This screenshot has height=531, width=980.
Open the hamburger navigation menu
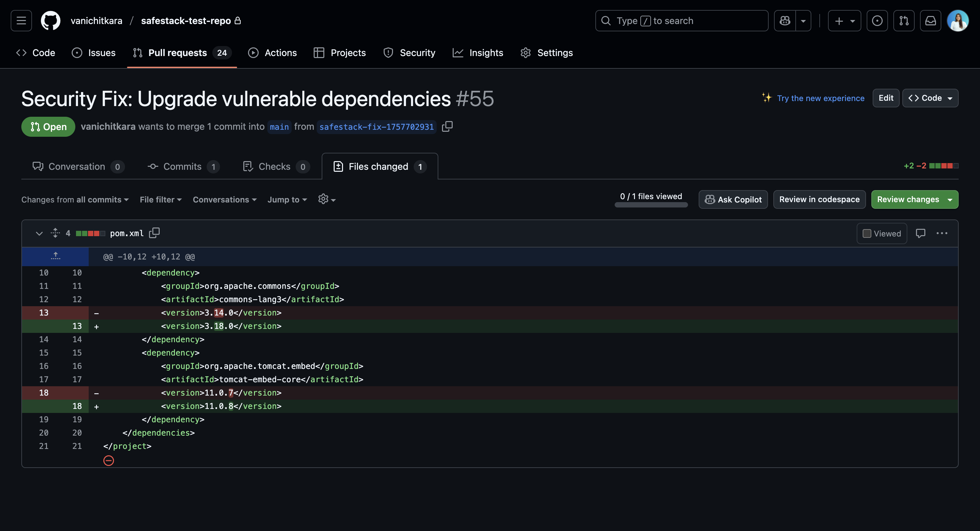click(x=21, y=21)
